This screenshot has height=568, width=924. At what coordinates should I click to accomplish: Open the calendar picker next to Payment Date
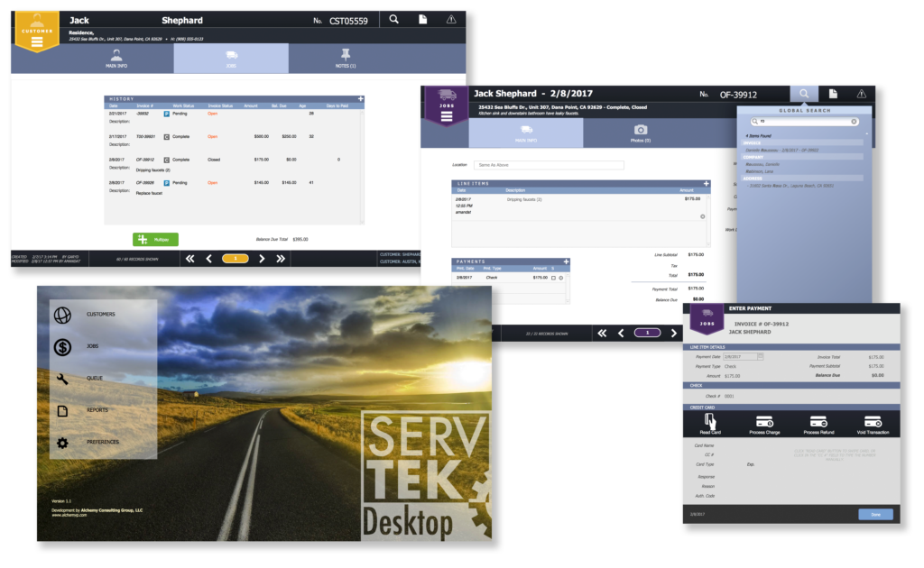761,357
